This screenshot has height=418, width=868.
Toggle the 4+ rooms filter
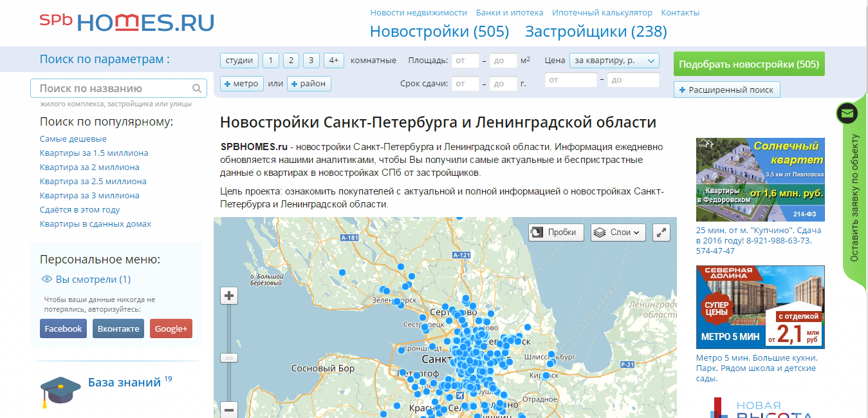coord(333,61)
